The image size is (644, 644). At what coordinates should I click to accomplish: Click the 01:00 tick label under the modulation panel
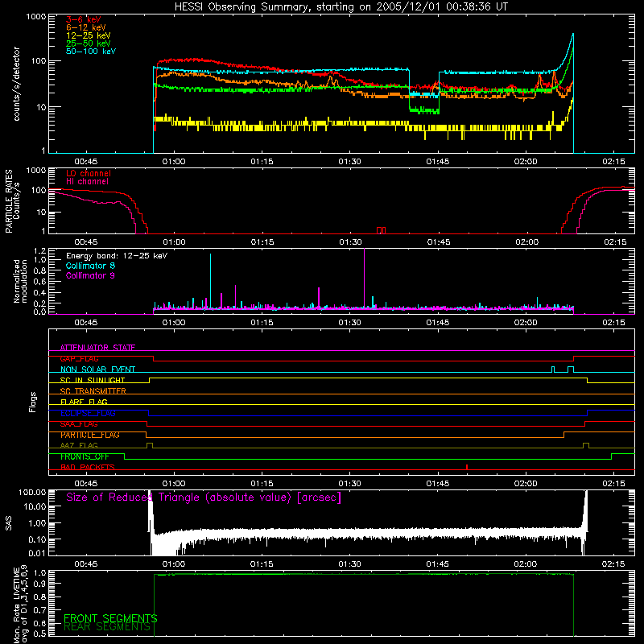click(174, 323)
